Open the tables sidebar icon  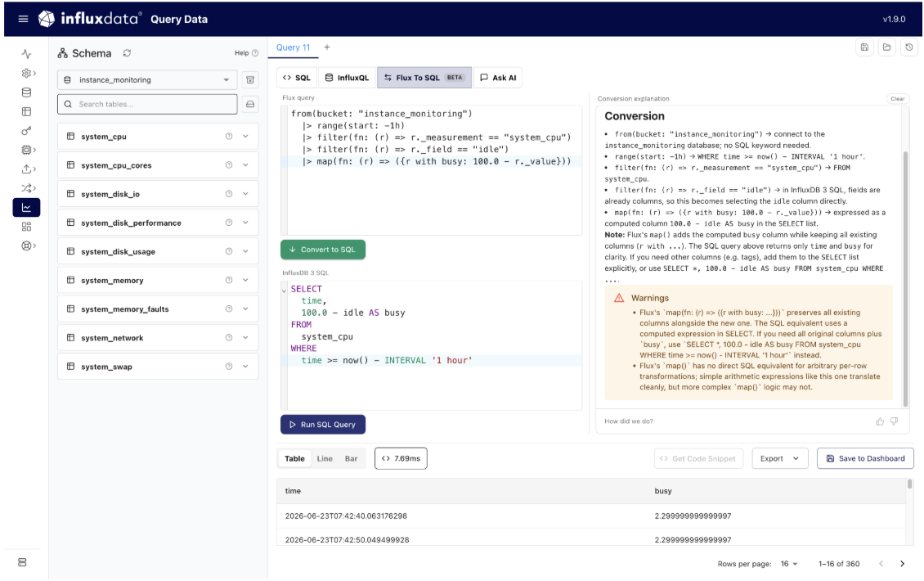click(x=26, y=111)
